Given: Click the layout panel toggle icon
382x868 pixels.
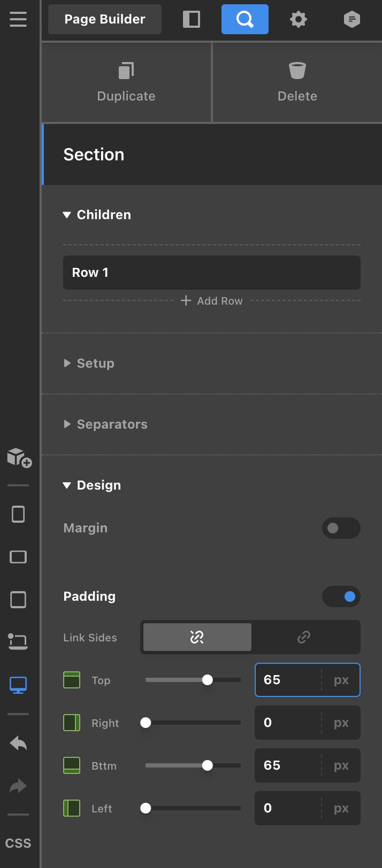Looking at the screenshot, I should click(x=191, y=19).
